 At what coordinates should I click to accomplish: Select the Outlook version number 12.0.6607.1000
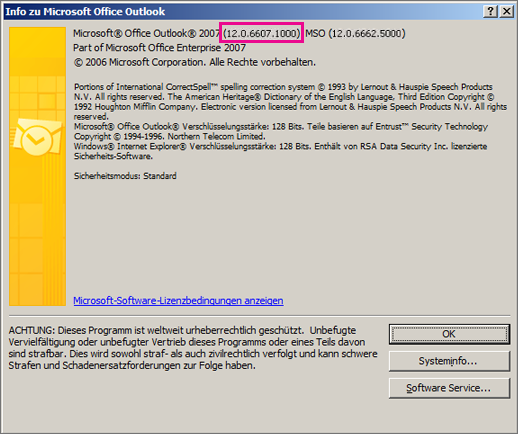(x=262, y=33)
